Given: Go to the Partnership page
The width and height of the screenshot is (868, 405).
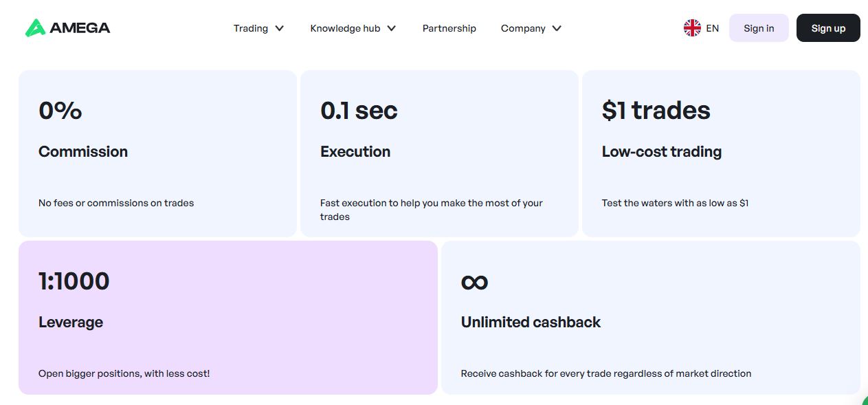Looking at the screenshot, I should [449, 28].
